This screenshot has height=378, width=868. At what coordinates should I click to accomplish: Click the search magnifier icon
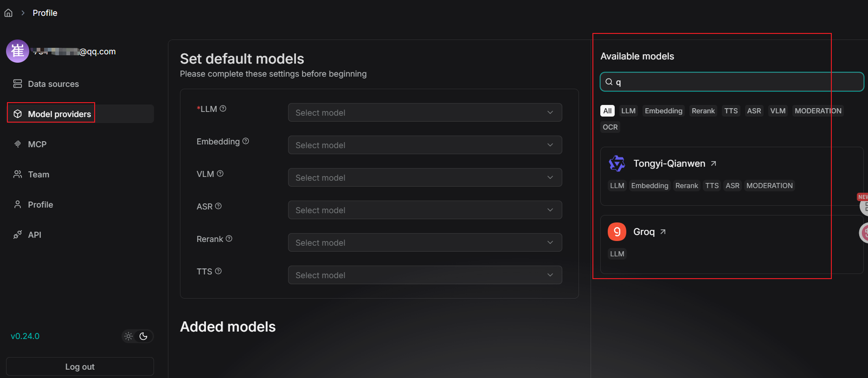(609, 82)
